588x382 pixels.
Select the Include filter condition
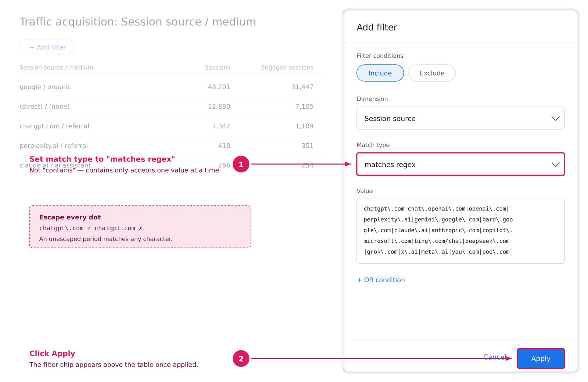[380, 73]
